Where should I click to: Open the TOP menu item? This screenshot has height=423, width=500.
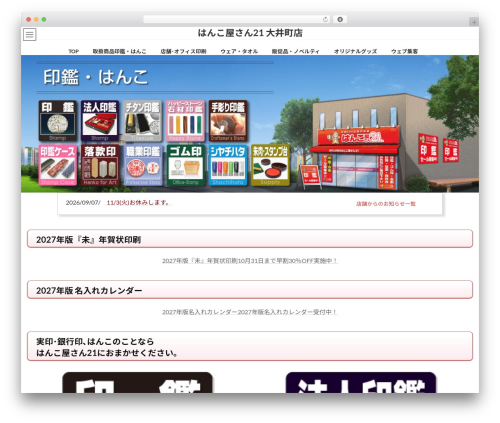(x=74, y=51)
